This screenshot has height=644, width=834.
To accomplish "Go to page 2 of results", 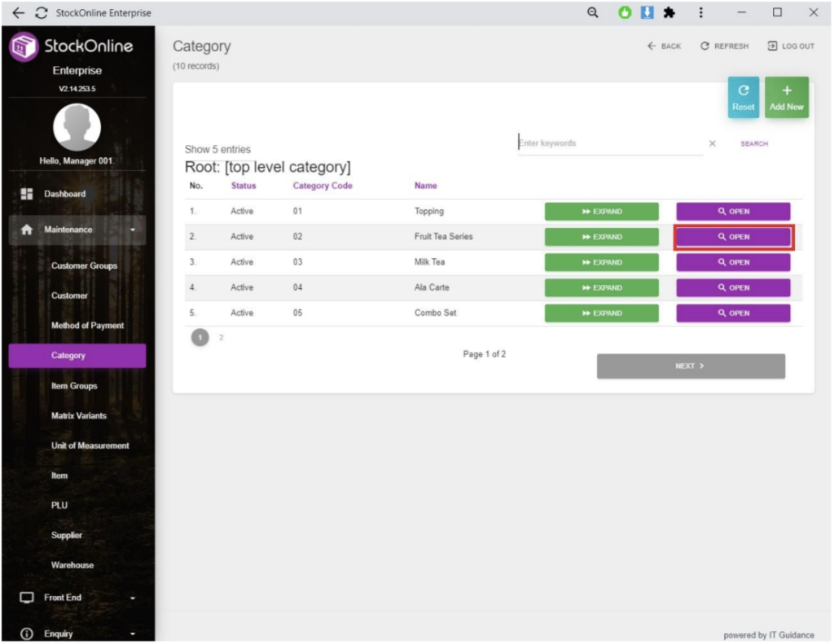I will [221, 337].
